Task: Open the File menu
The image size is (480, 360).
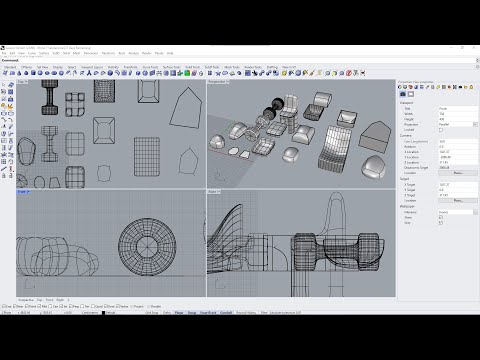Action: click(x=4, y=53)
